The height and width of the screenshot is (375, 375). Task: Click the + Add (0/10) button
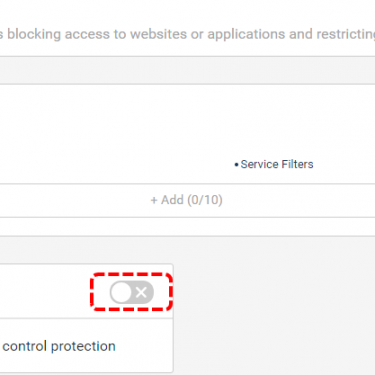(x=187, y=200)
